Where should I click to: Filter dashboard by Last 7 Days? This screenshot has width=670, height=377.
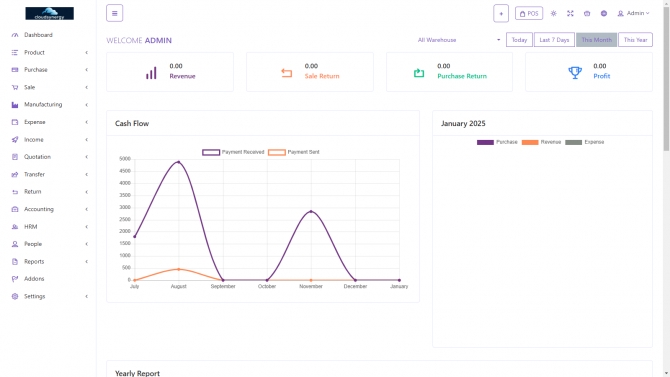click(554, 40)
